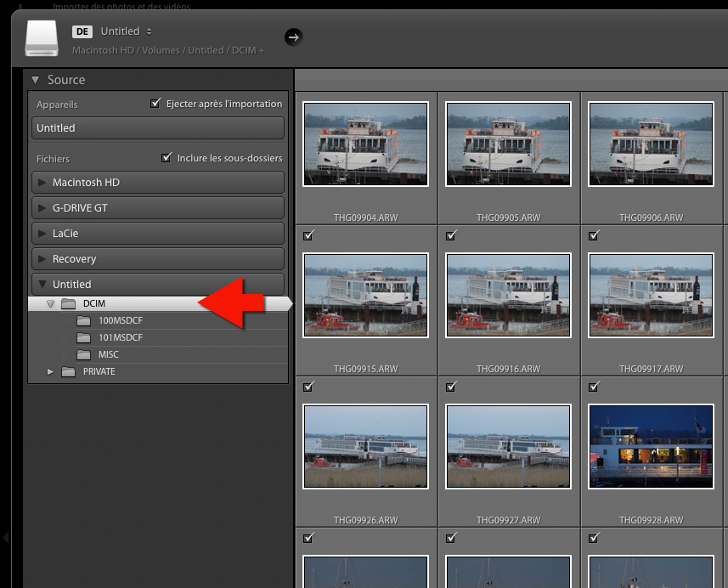Click the drive icon in the source header
The image size is (728, 588).
[42, 38]
